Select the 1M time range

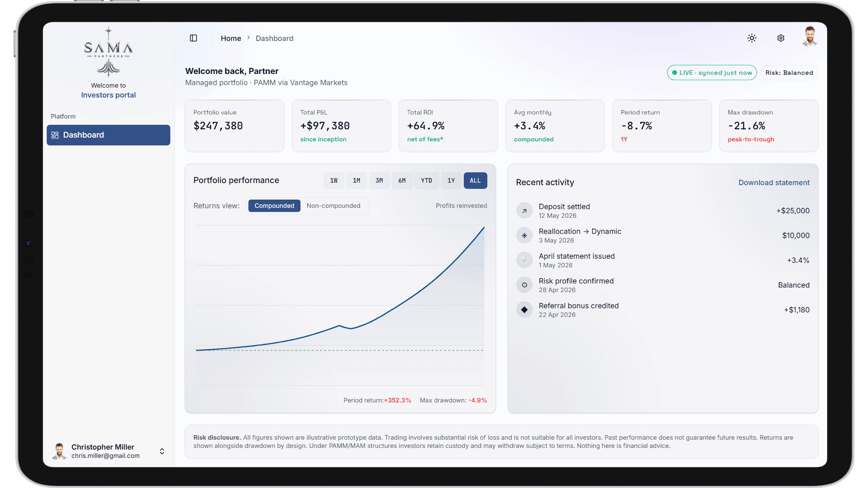(x=356, y=181)
